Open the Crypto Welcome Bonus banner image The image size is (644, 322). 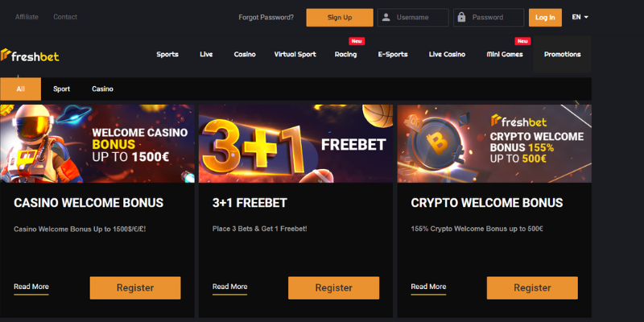494,143
